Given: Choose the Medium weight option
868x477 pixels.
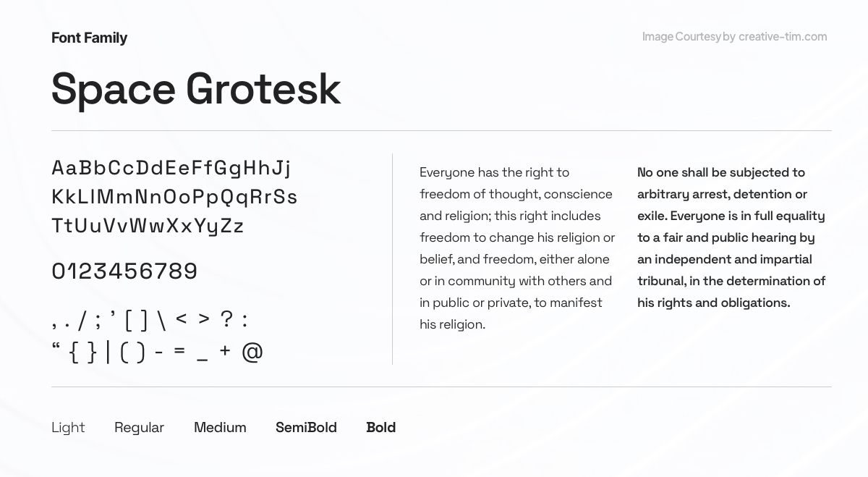Looking at the screenshot, I should pos(220,428).
